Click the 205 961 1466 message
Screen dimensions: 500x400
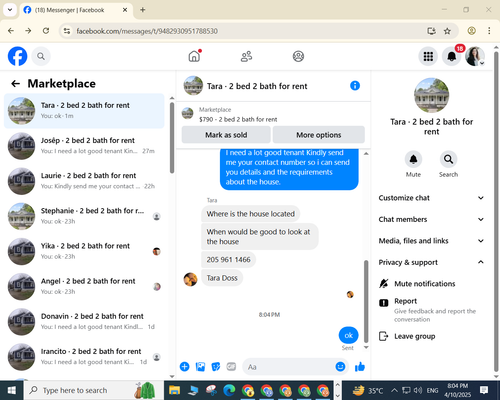(x=228, y=259)
